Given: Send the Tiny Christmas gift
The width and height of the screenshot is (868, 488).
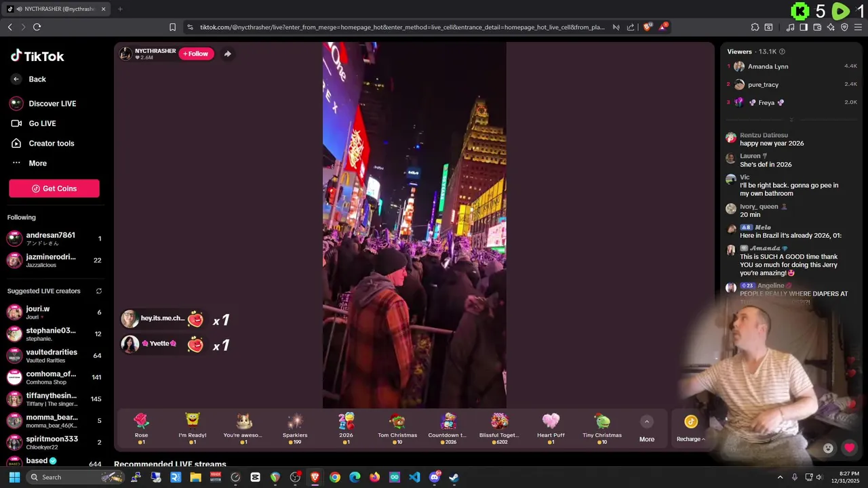Looking at the screenshot, I should pyautogui.click(x=602, y=428).
